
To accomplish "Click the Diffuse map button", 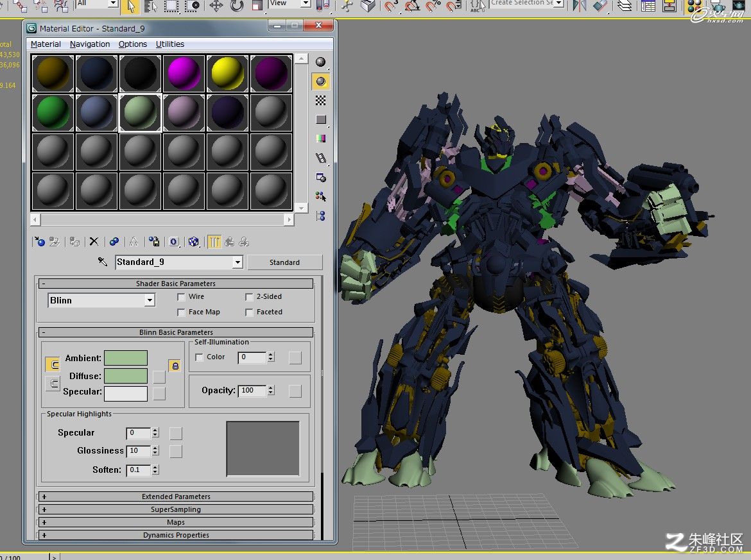I will coord(159,377).
